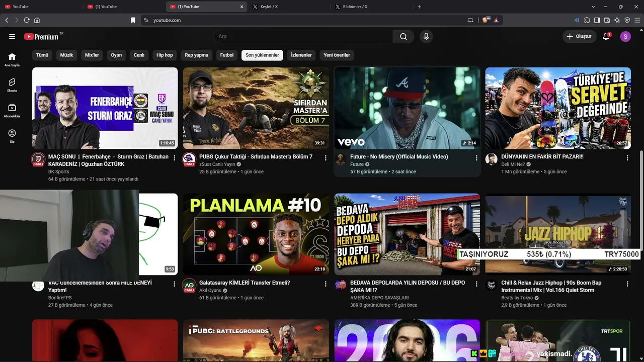644x362 pixels.
Task: Go to the browser home page
Action: point(37,20)
